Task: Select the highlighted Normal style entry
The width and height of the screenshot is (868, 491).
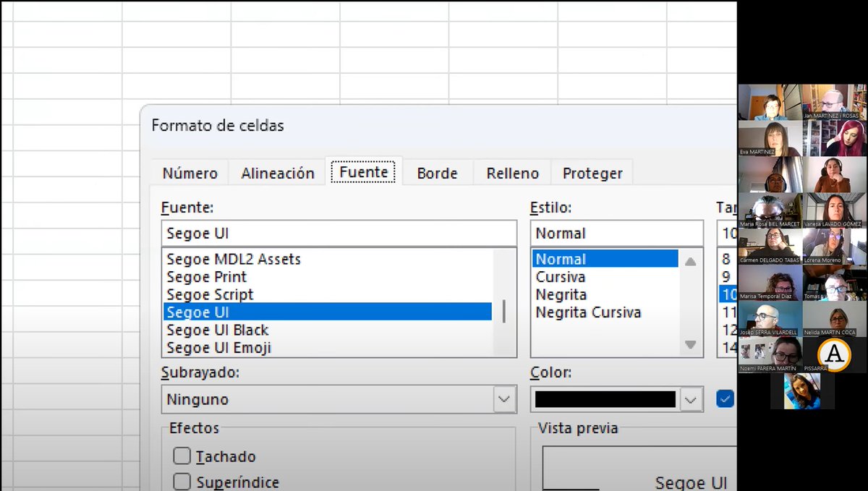Action: 605,259
